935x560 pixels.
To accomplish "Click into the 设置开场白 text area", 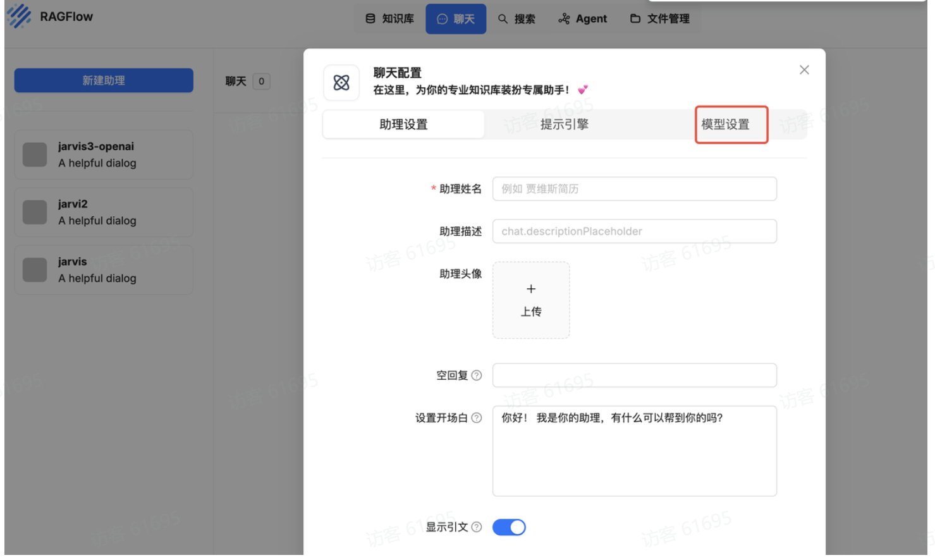I will click(x=635, y=451).
